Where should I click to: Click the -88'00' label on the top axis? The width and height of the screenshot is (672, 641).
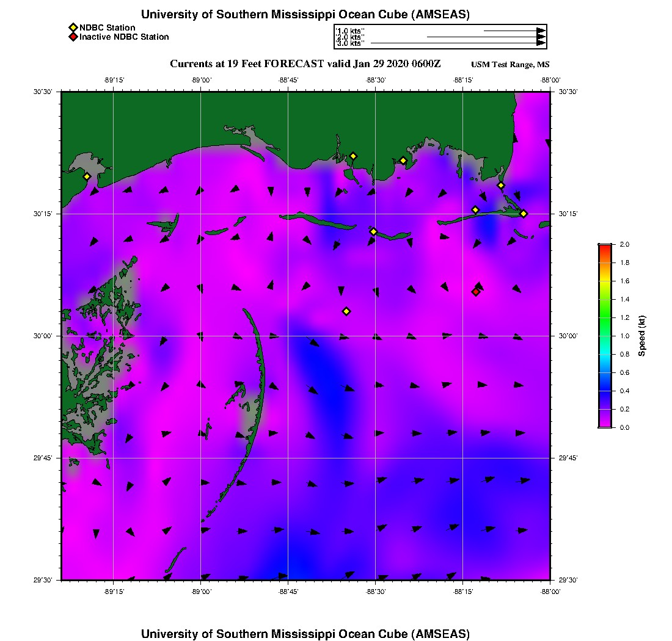tap(550, 80)
